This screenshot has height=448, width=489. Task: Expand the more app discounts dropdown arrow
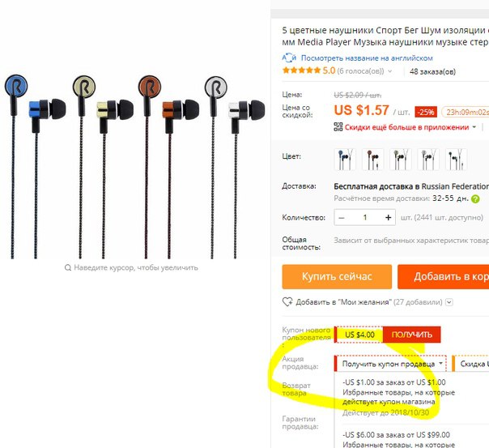pyautogui.click(x=474, y=127)
